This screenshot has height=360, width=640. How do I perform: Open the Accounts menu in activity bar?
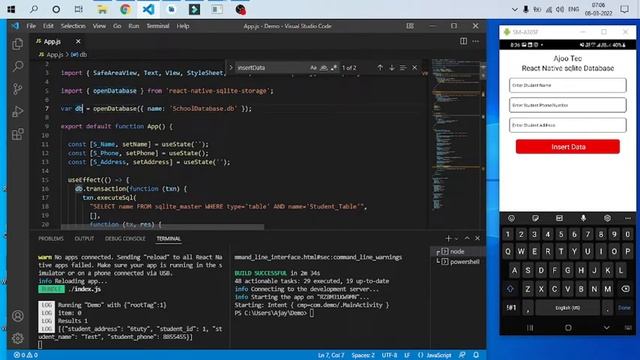[18, 316]
